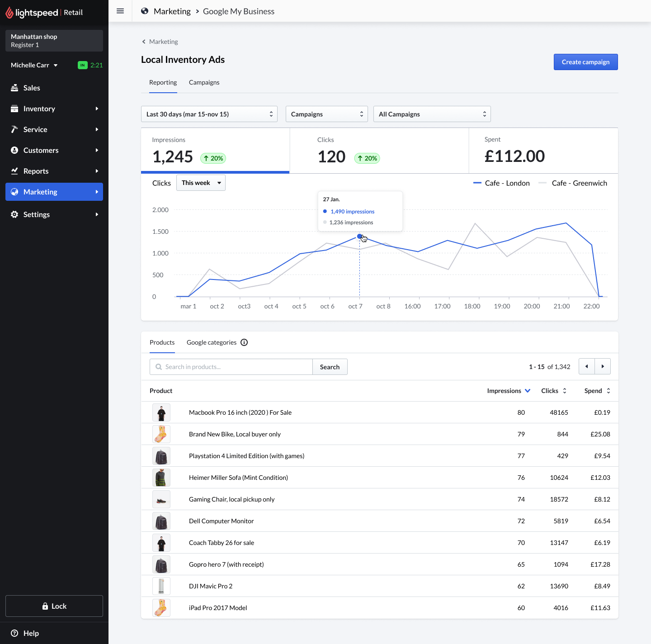Open the Campaigns filter dropdown
The width and height of the screenshot is (651, 644).
327,114
